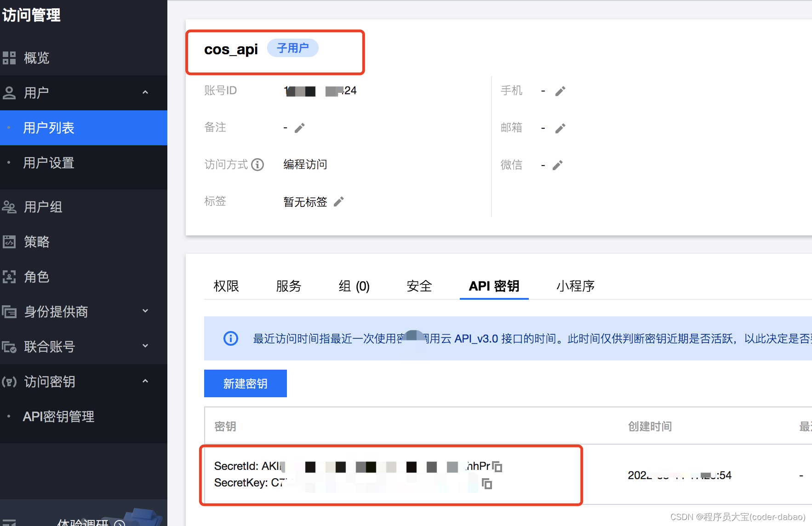Select the 策略 policies icon in sidebar
The height and width of the screenshot is (526, 812).
[9, 242]
